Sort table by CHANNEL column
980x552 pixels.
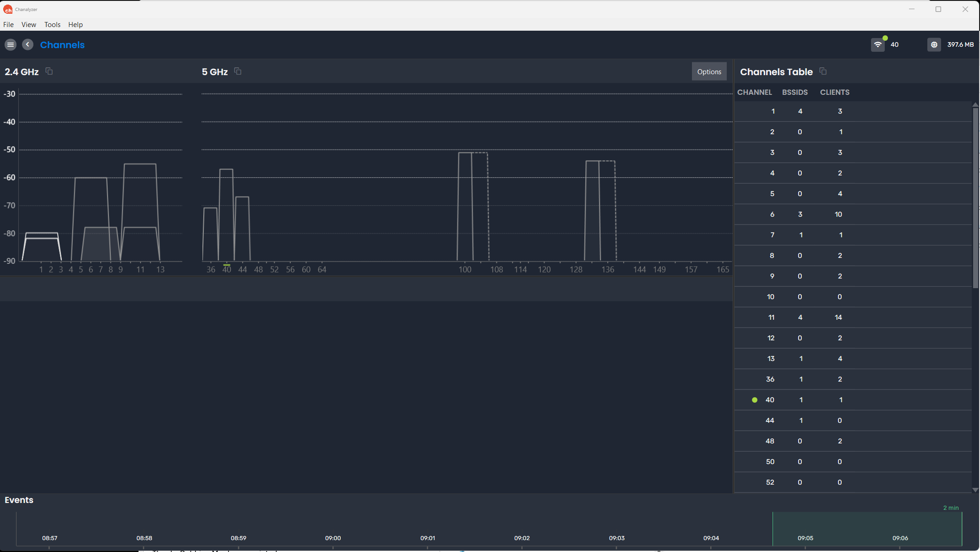pos(754,92)
